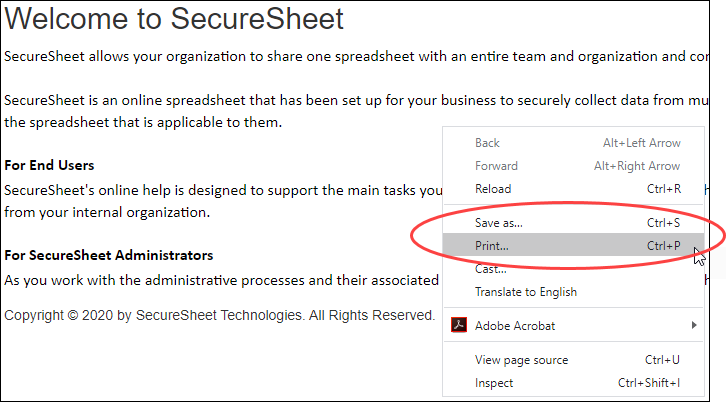This screenshot has height=402, width=726.
Task: Click the line starting SecureSheet's online help
Action: click(x=222, y=189)
